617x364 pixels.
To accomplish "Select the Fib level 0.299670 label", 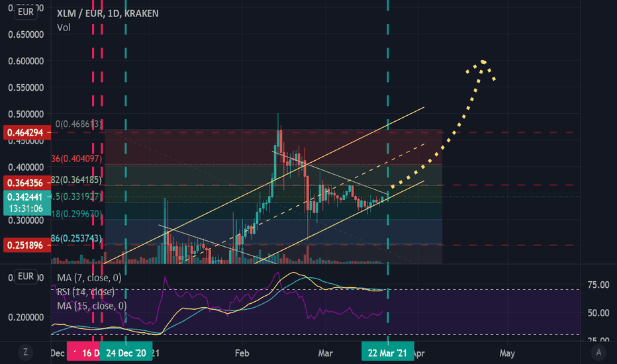I will point(77,214).
